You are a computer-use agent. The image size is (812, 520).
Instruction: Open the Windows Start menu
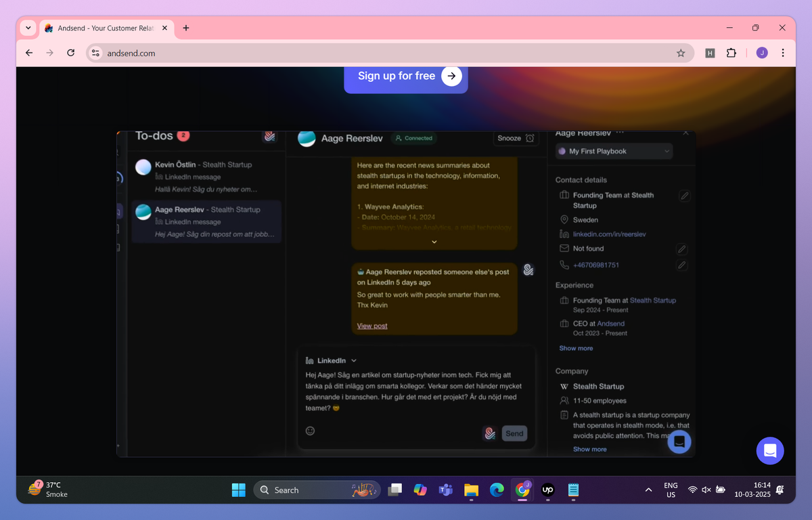tap(239, 490)
